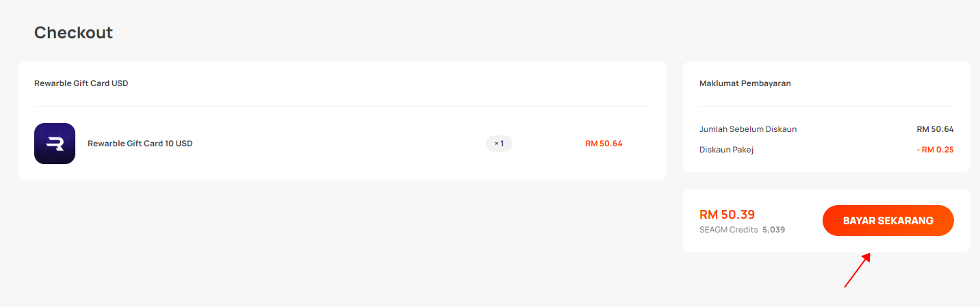
Task: Select the ×1 quantity badge
Action: coord(499,144)
